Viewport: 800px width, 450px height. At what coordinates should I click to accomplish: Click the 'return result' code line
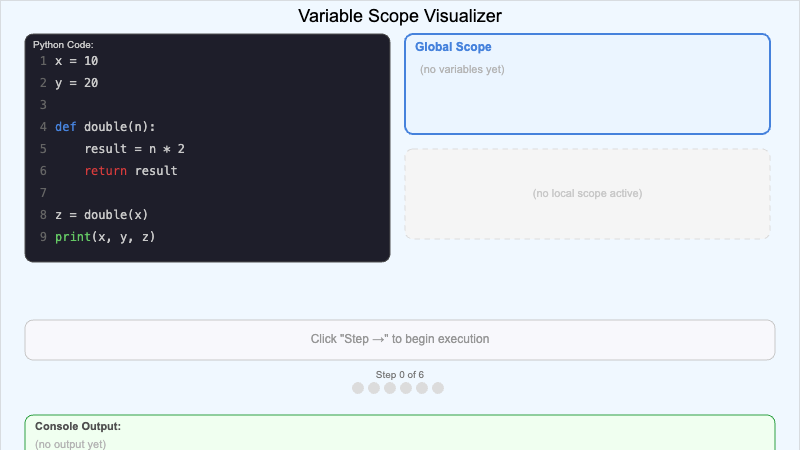point(130,171)
